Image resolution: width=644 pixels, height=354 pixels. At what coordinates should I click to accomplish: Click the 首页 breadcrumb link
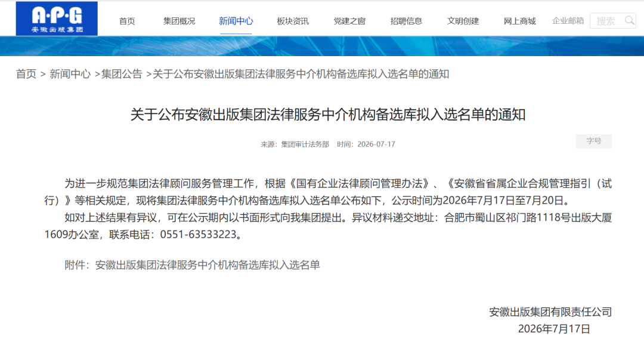(x=26, y=74)
